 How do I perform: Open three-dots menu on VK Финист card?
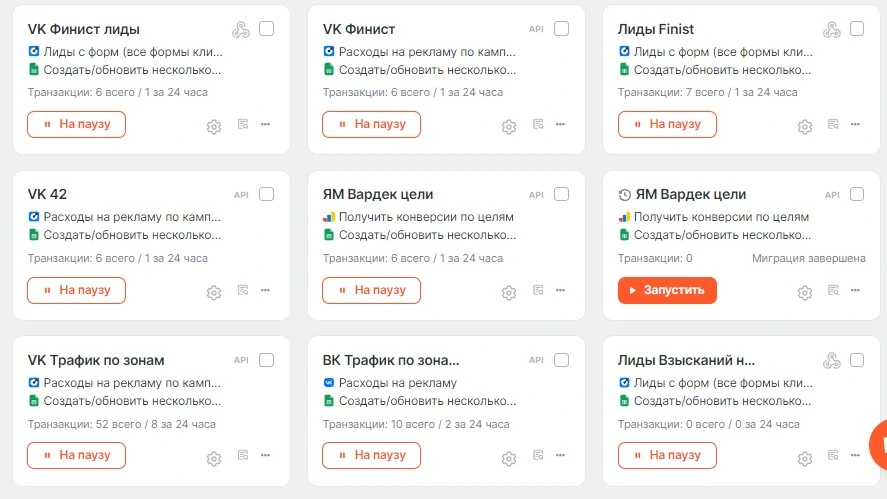pos(561,124)
